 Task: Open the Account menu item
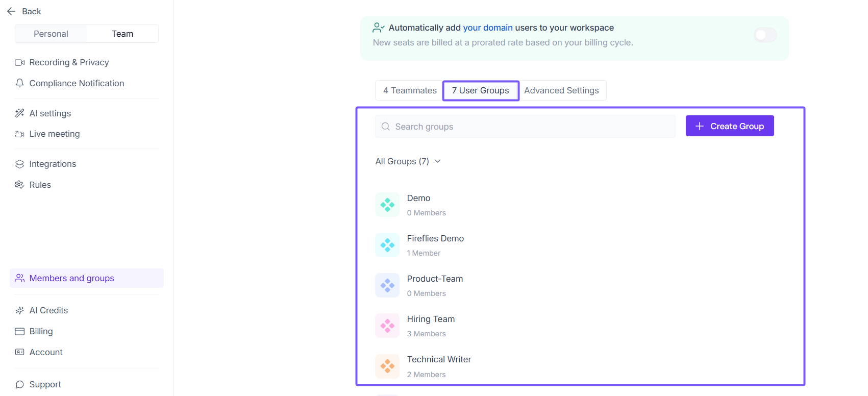(x=46, y=352)
